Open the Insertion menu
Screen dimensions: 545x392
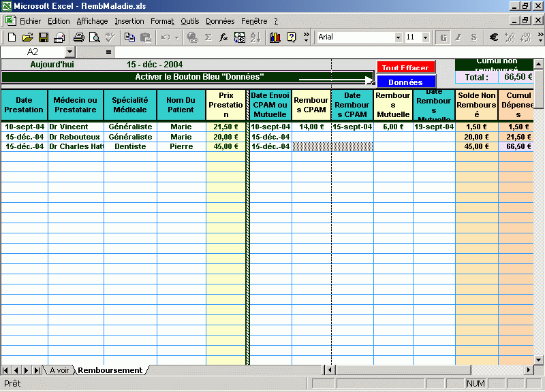[129, 21]
